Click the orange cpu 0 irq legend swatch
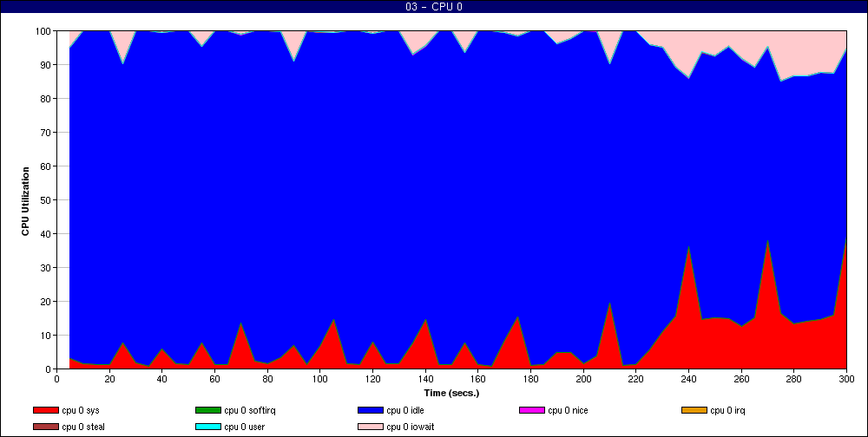The height and width of the screenshot is (437, 868). [694, 410]
